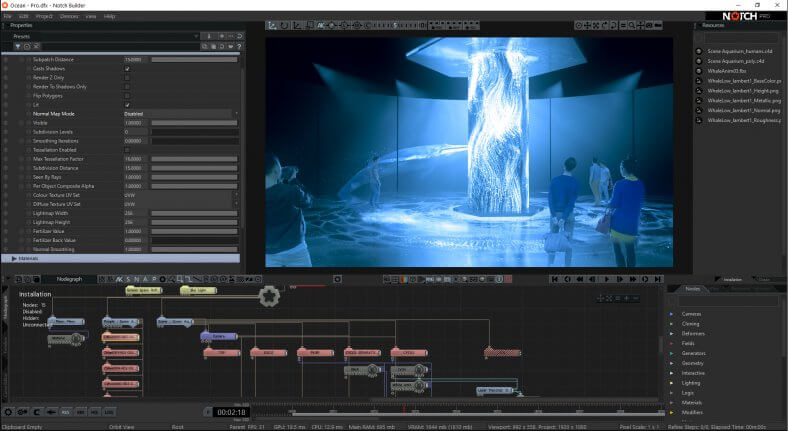Open the Project menu

[44, 16]
